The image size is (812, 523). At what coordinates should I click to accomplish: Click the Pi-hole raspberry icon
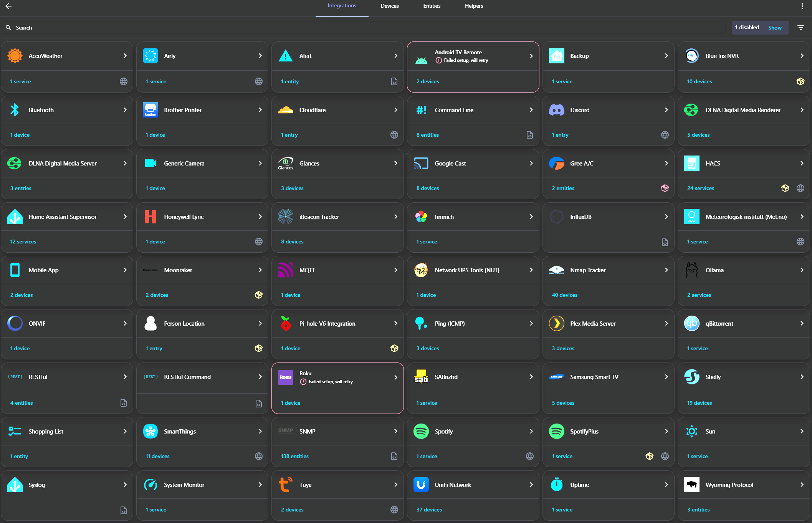pos(286,323)
